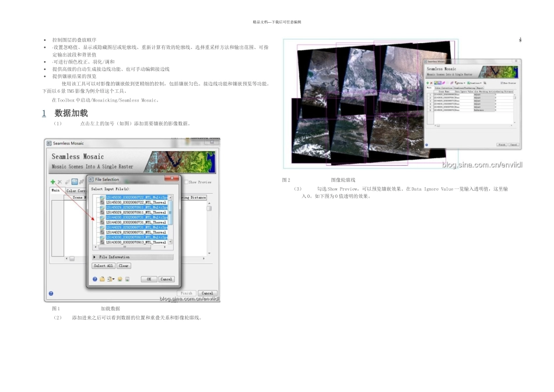Click the file list horizontal scrollbar thumb
The width and height of the screenshot is (554, 392).
point(124,247)
